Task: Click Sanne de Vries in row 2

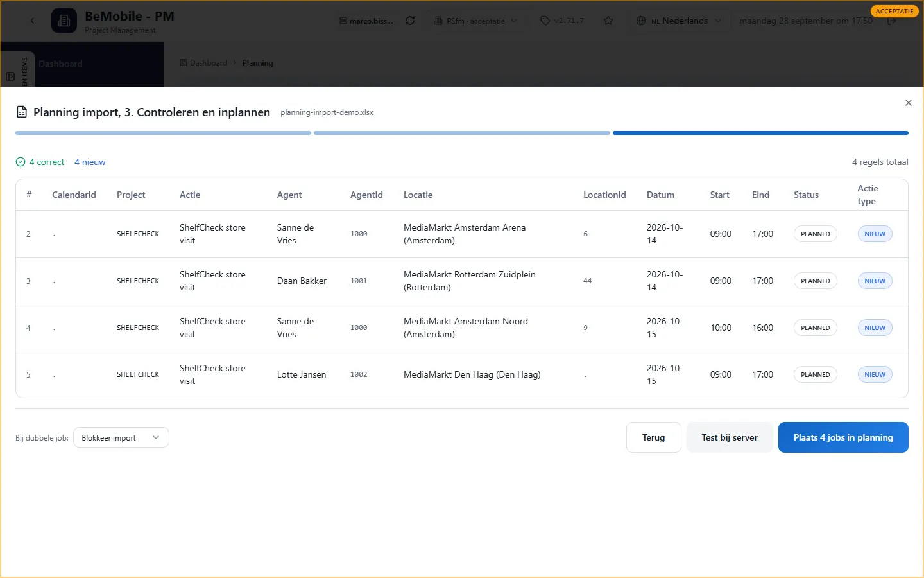Action: 295,234
